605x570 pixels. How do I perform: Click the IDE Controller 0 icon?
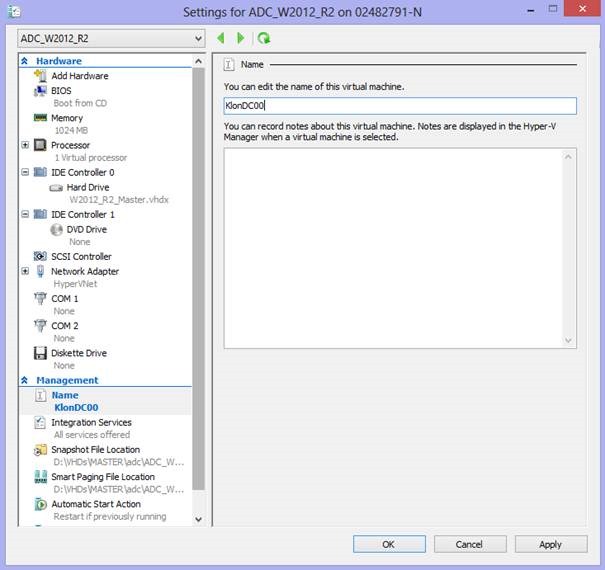(x=40, y=172)
